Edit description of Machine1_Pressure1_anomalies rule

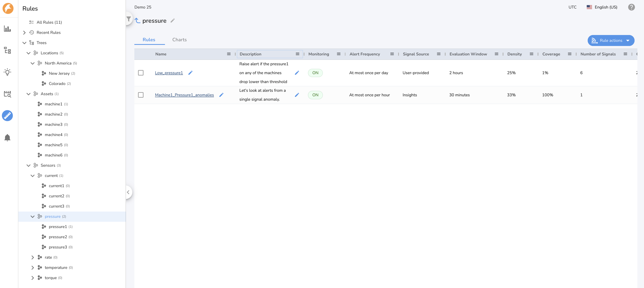coord(297,95)
